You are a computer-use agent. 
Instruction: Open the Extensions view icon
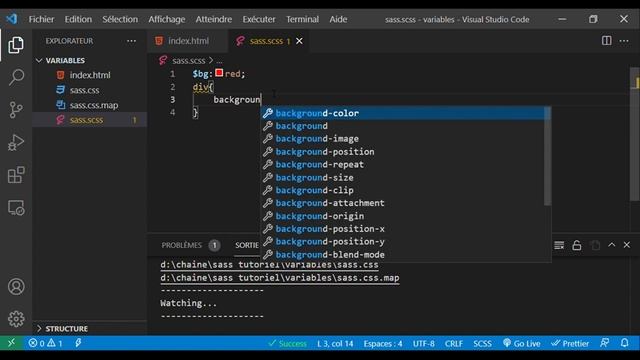click(x=16, y=175)
